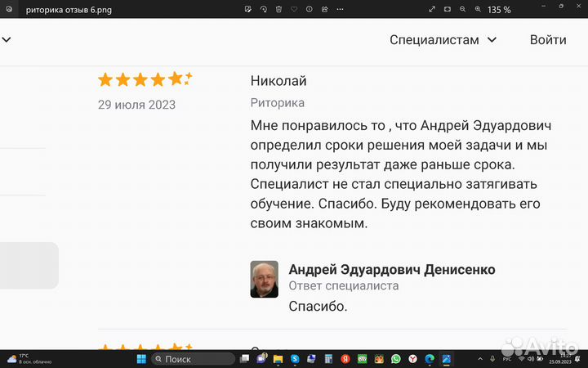Image resolution: width=588 pixels, height=368 pixels.
Task: Click the Войти login link
Action: pyautogui.click(x=548, y=39)
